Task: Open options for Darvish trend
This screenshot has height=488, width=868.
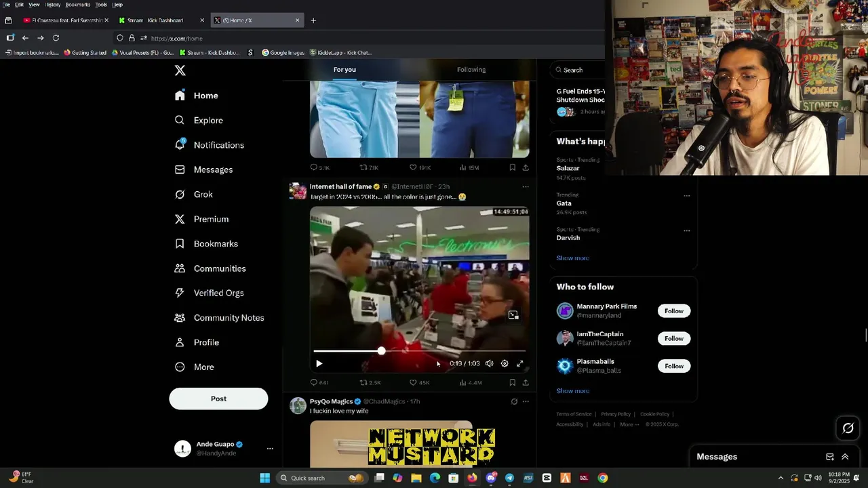Action: pyautogui.click(x=687, y=230)
